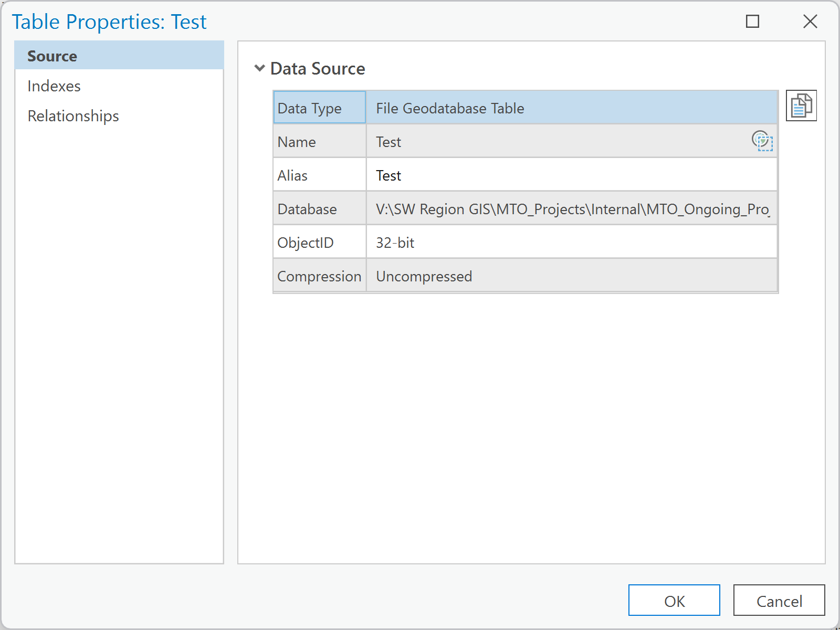Select the Name label cell
Image resolution: width=840 pixels, height=630 pixels.
tap(319, 142)
